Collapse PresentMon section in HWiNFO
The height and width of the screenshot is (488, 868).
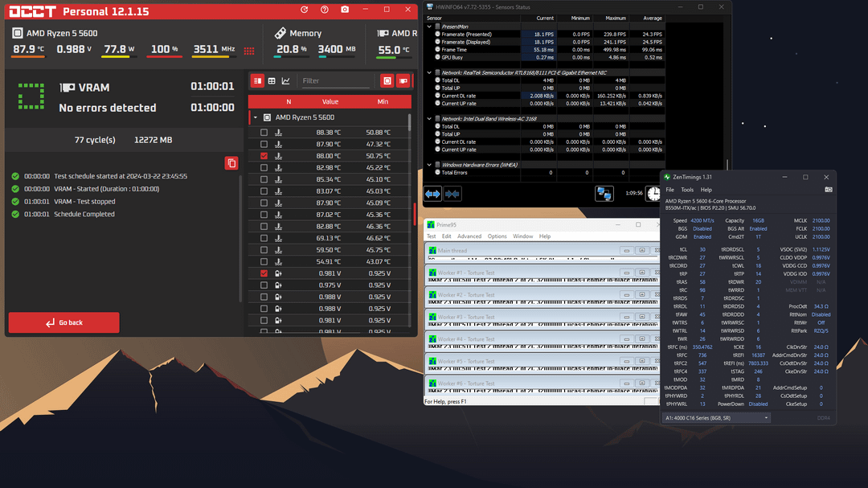point(429,27)
